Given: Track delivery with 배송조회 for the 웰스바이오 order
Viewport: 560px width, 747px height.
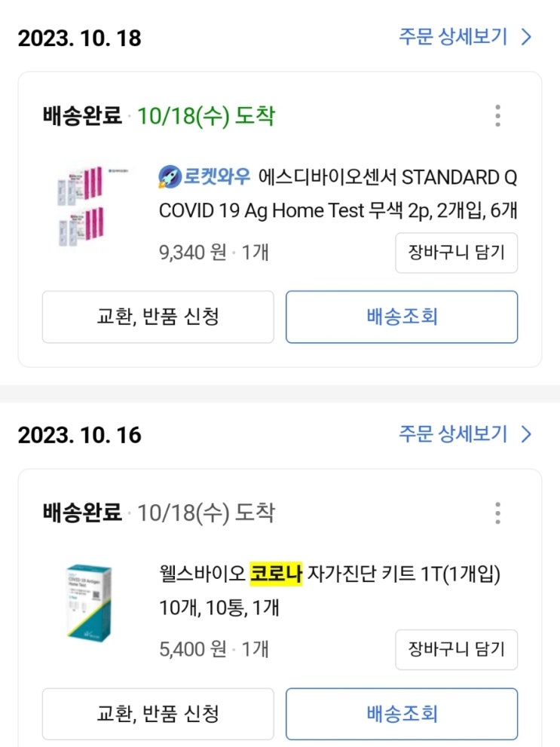Looking at the screenshot, I should [401, 713].
